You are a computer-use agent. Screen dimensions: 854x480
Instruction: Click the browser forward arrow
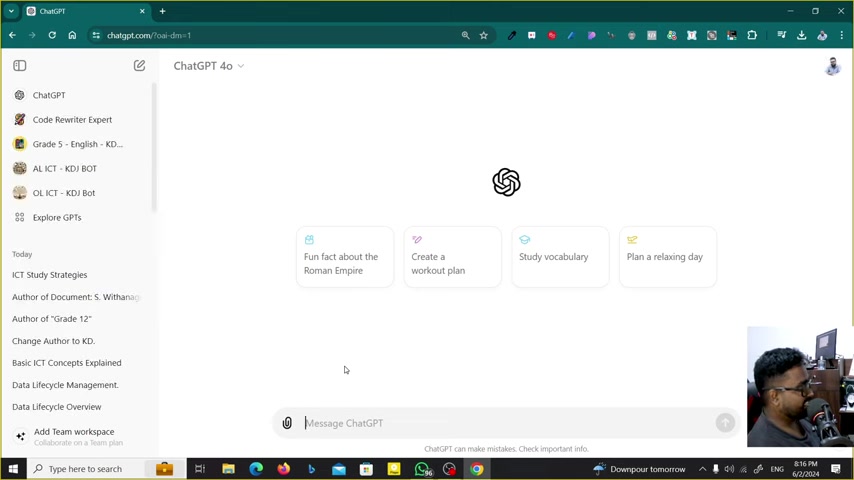(x=32, y=35)
